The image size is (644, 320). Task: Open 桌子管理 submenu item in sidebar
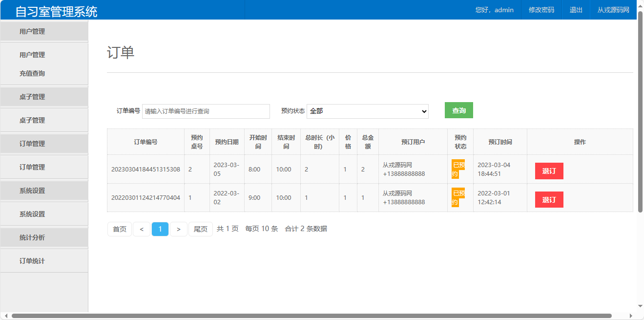click(32, 120)
